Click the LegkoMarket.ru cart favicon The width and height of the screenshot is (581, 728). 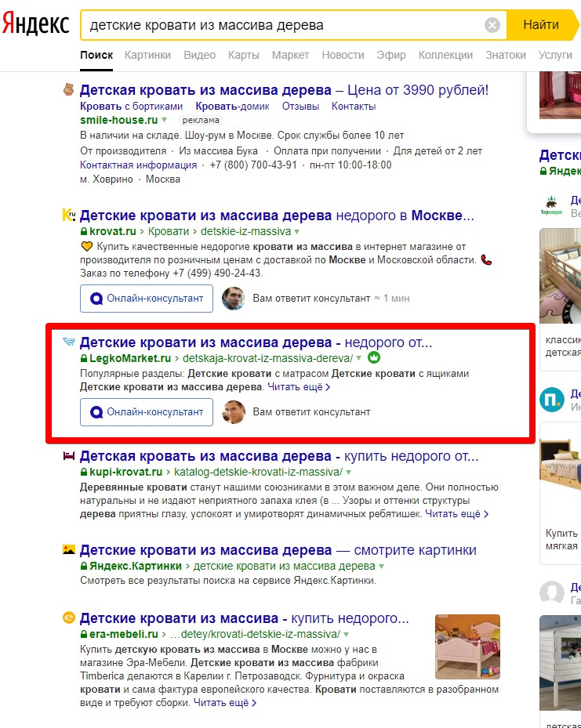coord(69,342)
